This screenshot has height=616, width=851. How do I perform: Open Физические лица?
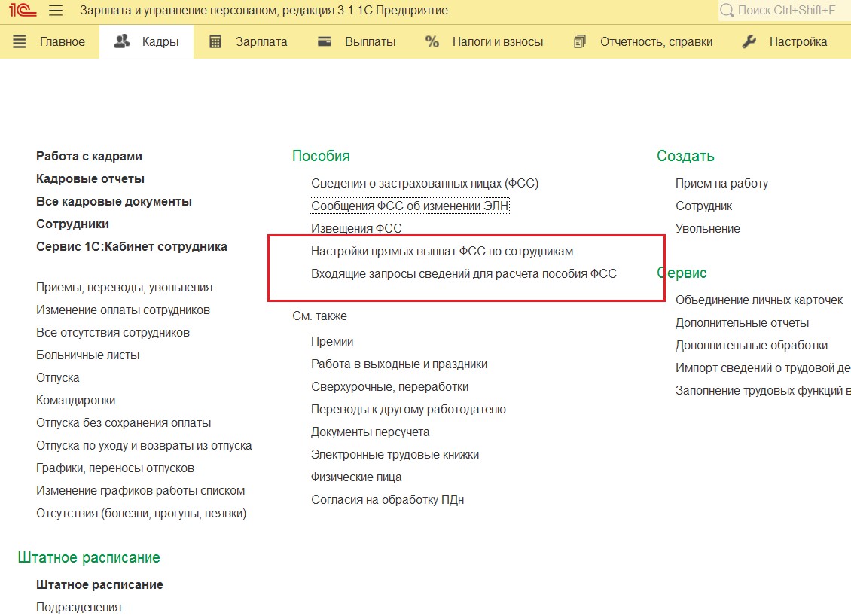click(356, 477)
